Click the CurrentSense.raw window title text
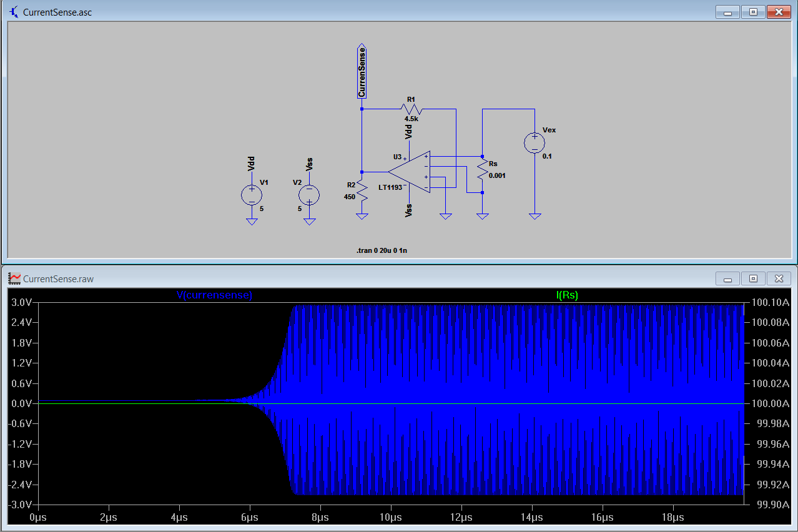Viewport: 798px width, 532px height. click(x=59, y=279)
